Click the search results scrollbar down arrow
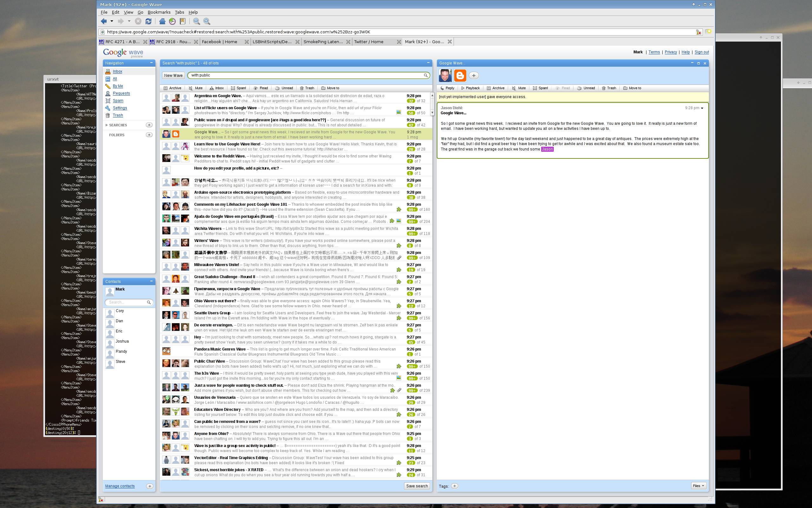 pyautogui.click(x=432, y=113)
